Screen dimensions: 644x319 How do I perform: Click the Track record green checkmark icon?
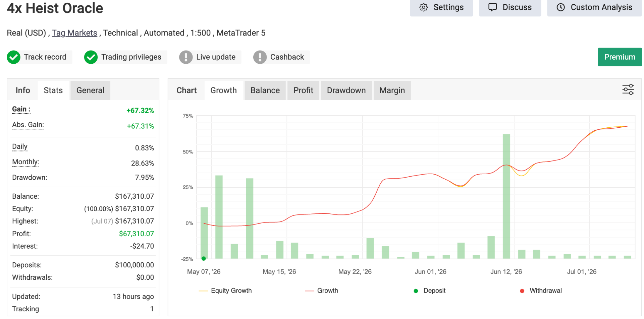pyautogui.click(x=14, y=57)
